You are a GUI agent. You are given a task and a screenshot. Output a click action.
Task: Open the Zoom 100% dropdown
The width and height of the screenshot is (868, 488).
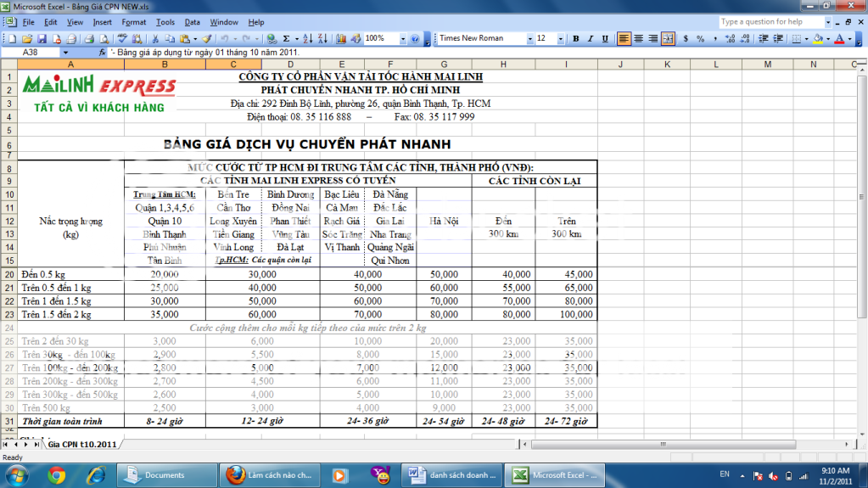point(402,39)
